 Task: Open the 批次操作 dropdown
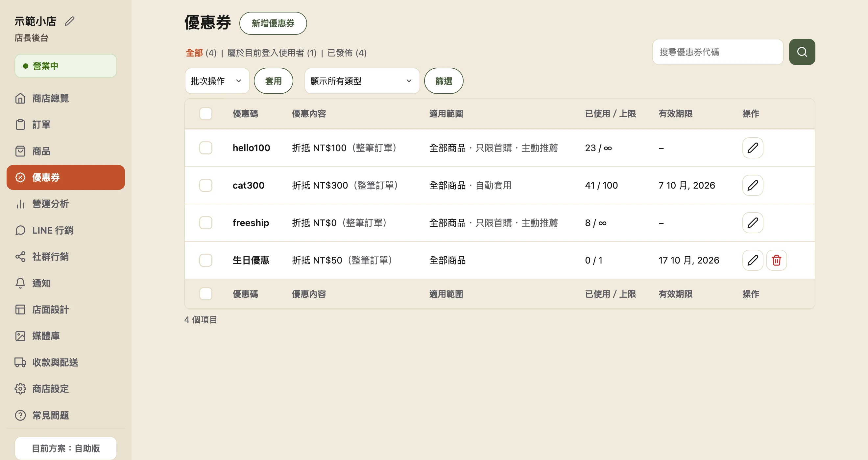(217, 81)
